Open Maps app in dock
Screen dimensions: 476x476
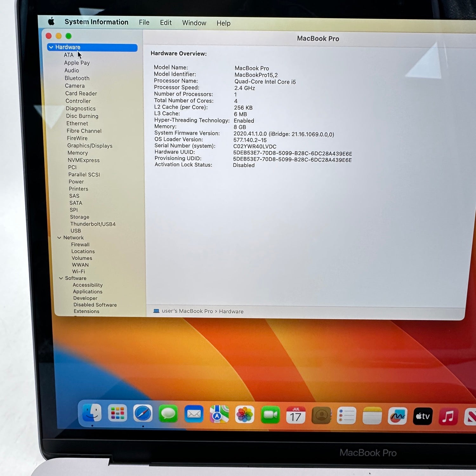pos(219,414)
